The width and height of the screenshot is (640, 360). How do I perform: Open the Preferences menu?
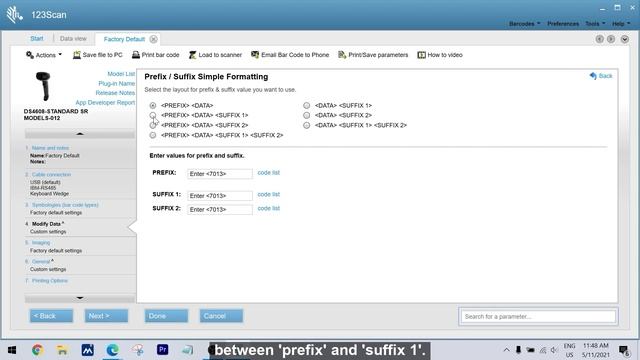(x=563, y=24)
